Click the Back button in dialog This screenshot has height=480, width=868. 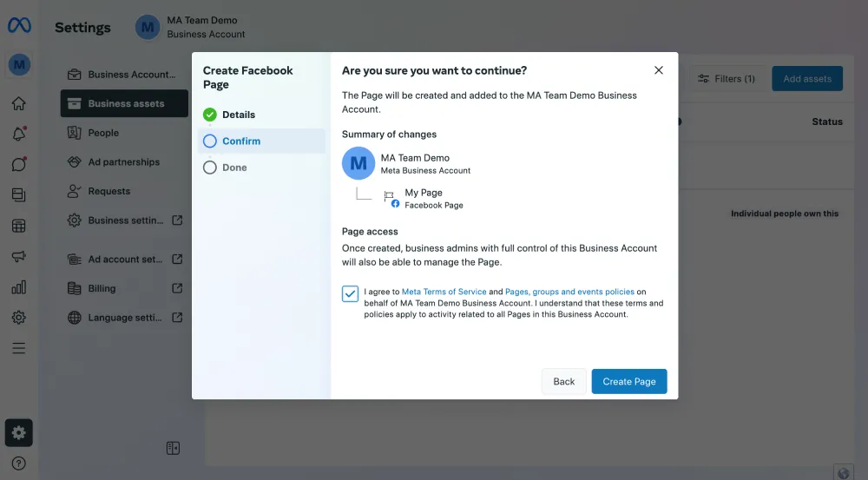563,382
